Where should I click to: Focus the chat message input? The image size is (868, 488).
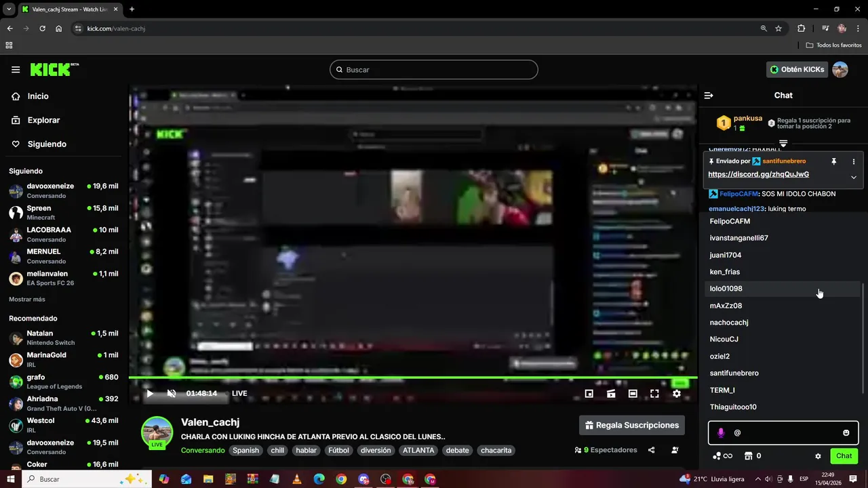pos(783,432)
